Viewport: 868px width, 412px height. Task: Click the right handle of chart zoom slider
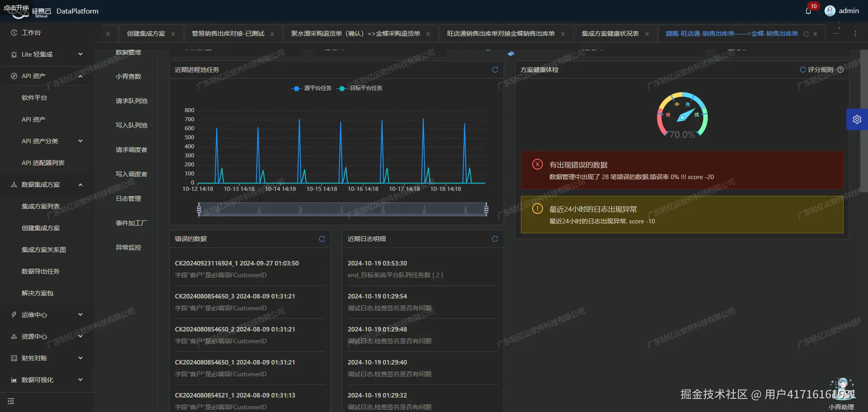tap(486, 209)
